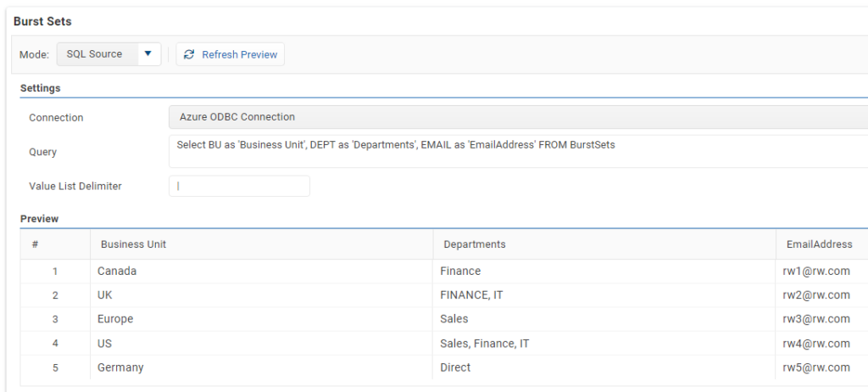Click the Europe business unit cell
Screen dimensions: 868x392
tap(115, 319)
